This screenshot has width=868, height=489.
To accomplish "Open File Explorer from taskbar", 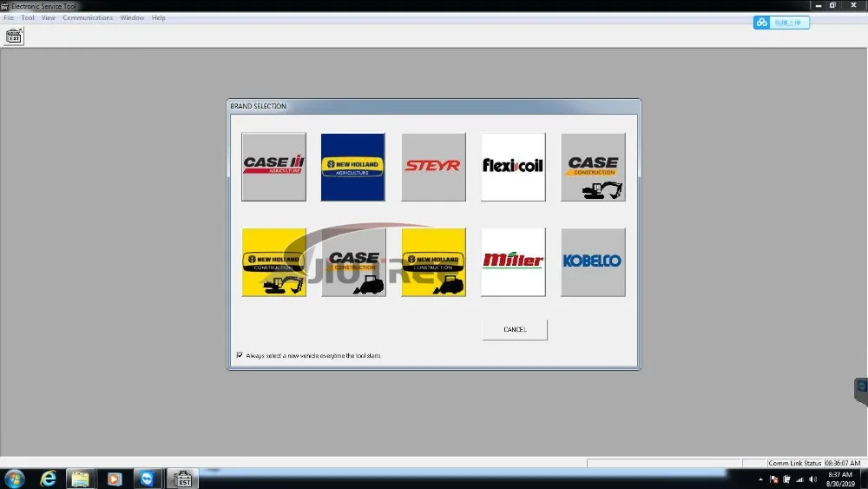I will [80, 479].
